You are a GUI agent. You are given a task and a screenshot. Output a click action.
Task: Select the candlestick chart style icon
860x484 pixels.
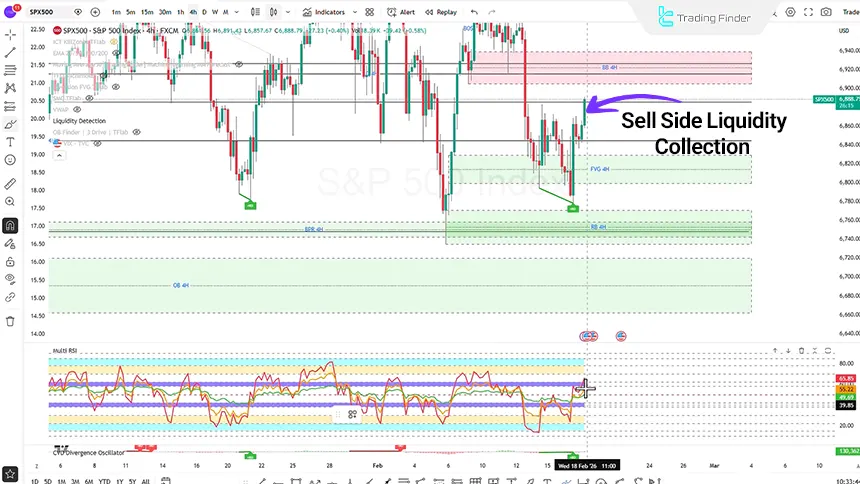273,12
